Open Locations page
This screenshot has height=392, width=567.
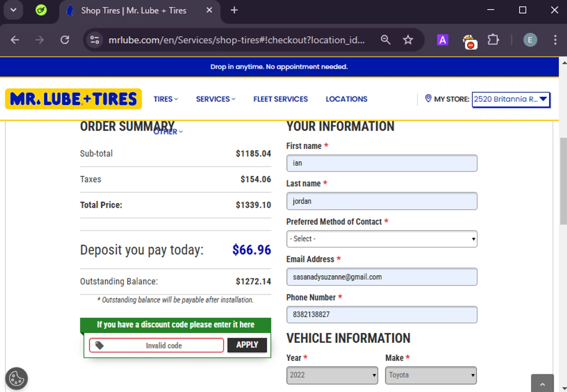(347, 99)
